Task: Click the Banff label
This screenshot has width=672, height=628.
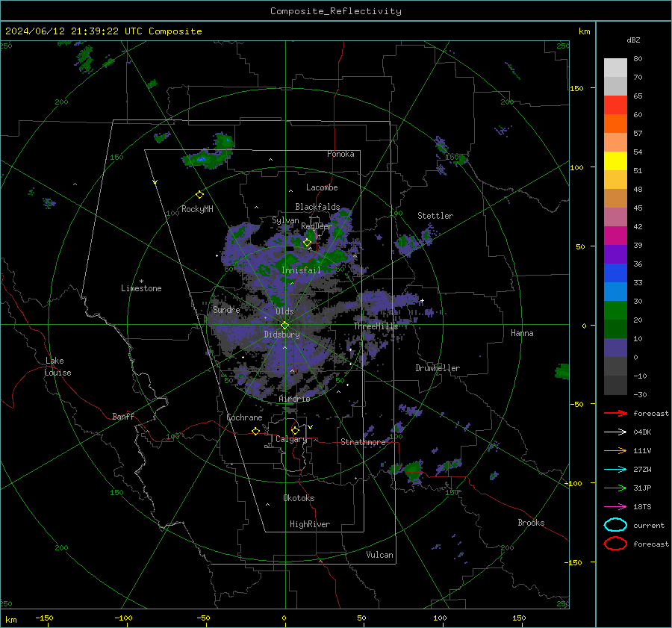Action: pos(123,416)
